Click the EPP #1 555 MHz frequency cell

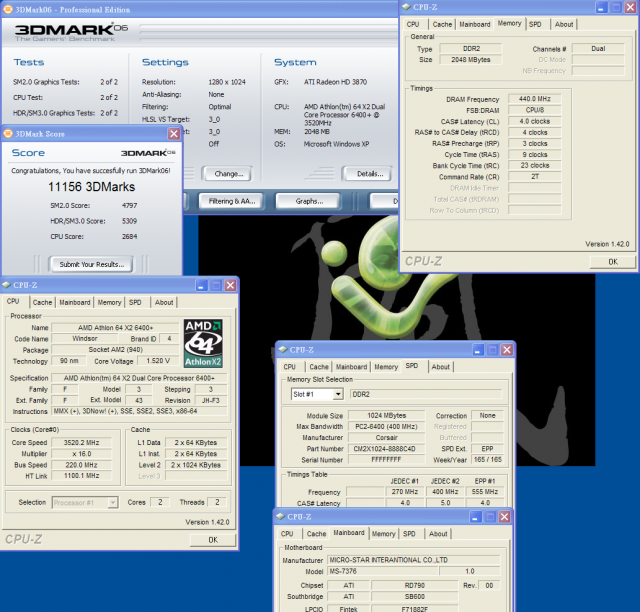[x=485, y=492]
